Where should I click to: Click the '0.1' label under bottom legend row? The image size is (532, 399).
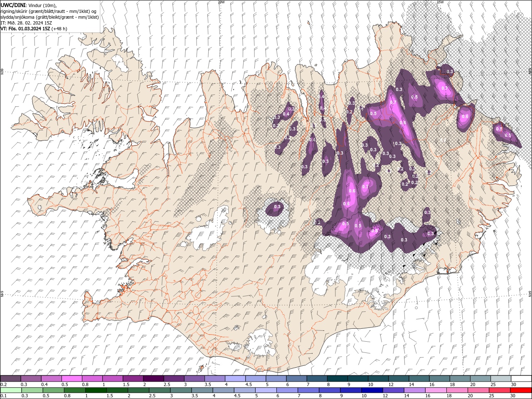(x=3, y=396)
